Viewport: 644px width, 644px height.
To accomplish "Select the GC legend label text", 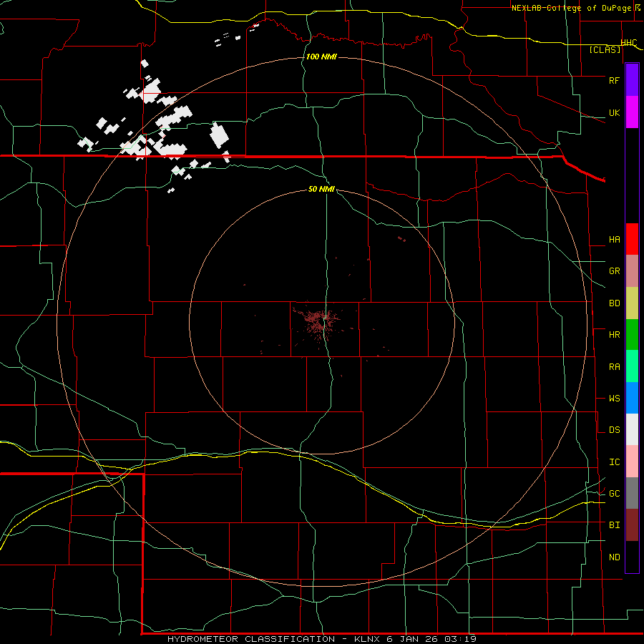I will click(x=614, y=493).
